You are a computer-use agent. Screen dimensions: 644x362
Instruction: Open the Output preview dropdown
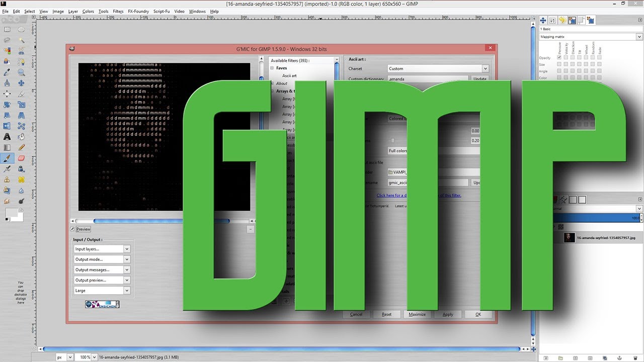[x=102, y=280]
